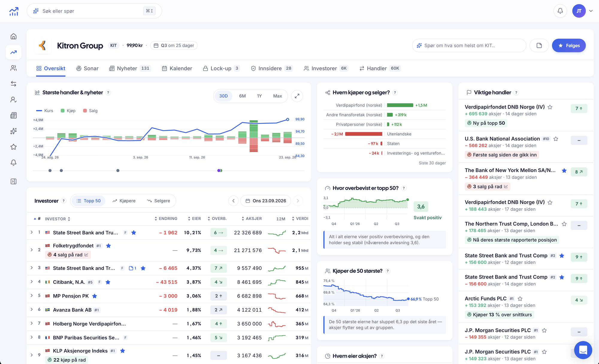The image size is (599, 364).
Task: Go to previous date in Investorer
Action: (233, 201)
